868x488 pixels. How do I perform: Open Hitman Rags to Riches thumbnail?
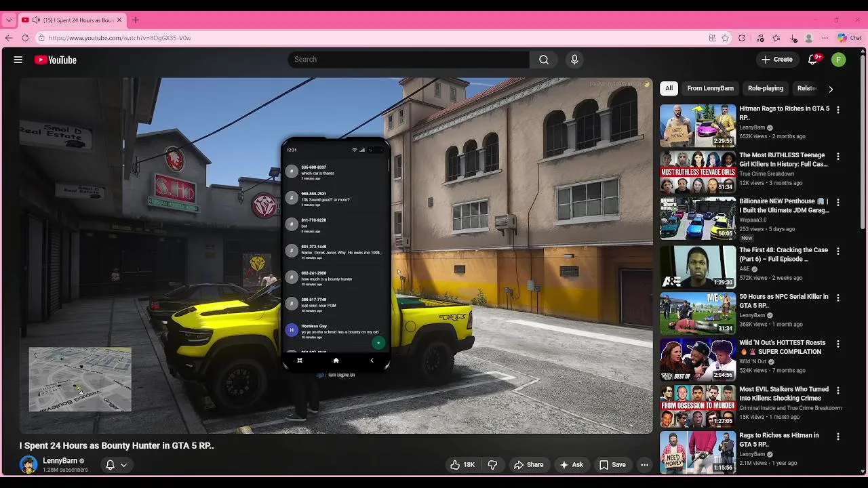698,125
